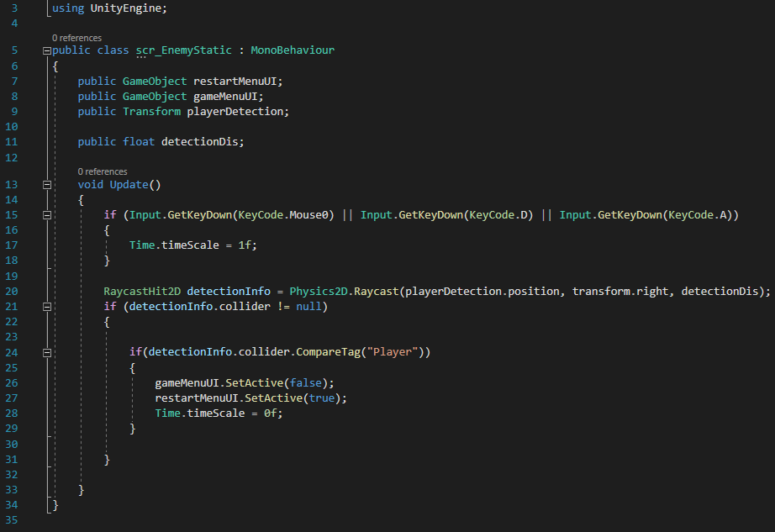This screenshot has height=532, width=775.
Task: Click KeyCode.A in the if condition
Action: tap(699, 215)
